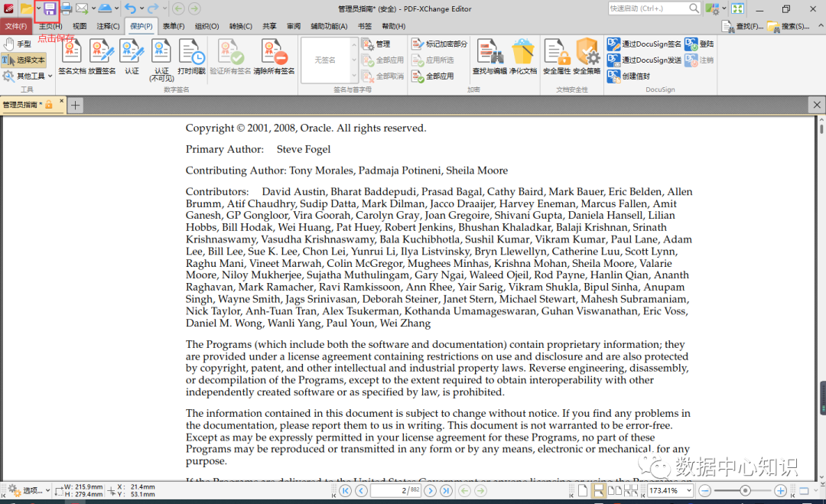The image size is (826, 504).
Task: Click Sanitize Document (净化文档) bucket icon
Action: click(523, 57)
